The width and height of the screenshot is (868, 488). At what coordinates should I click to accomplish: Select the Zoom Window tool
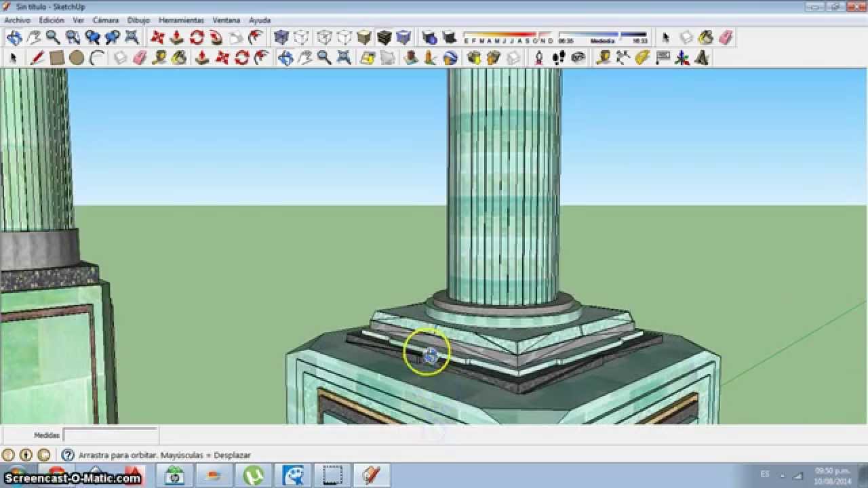tap(73, 37)
